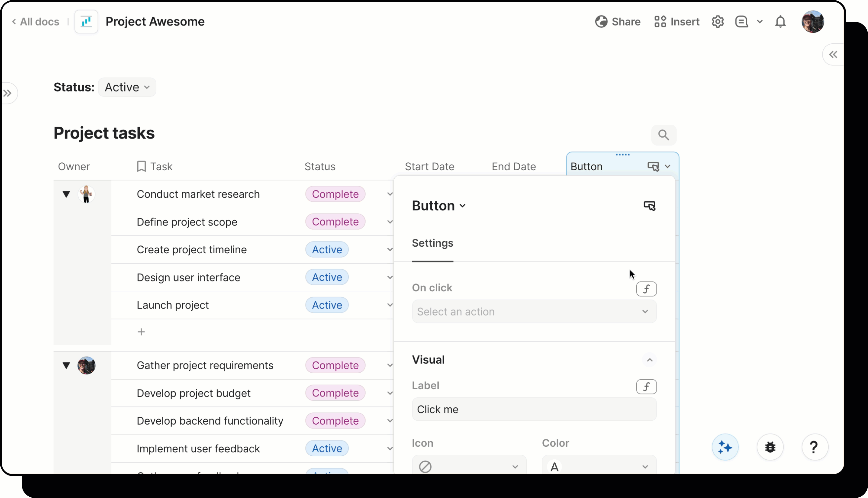868x498 pixels.
Task: Click the AI sparkle assistant icon
Action: pos(725,447)
